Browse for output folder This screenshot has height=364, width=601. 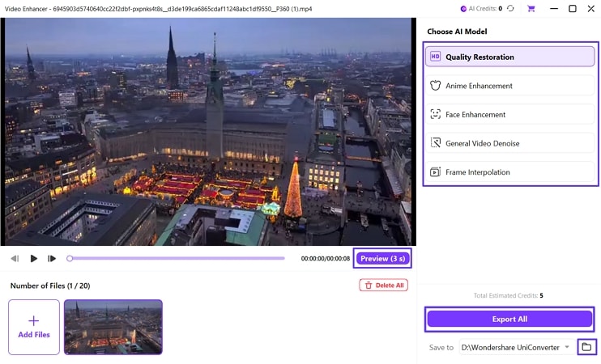click(586, 347)
